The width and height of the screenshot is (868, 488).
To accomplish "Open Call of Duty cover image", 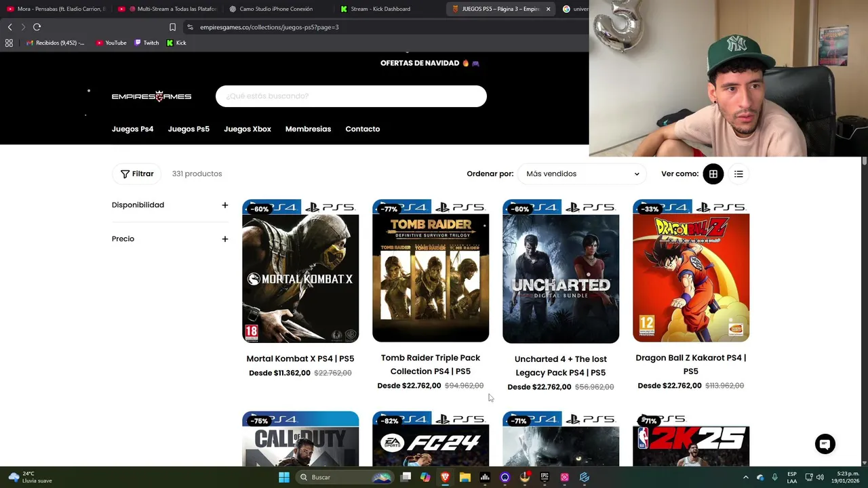I will click(300, 439).
